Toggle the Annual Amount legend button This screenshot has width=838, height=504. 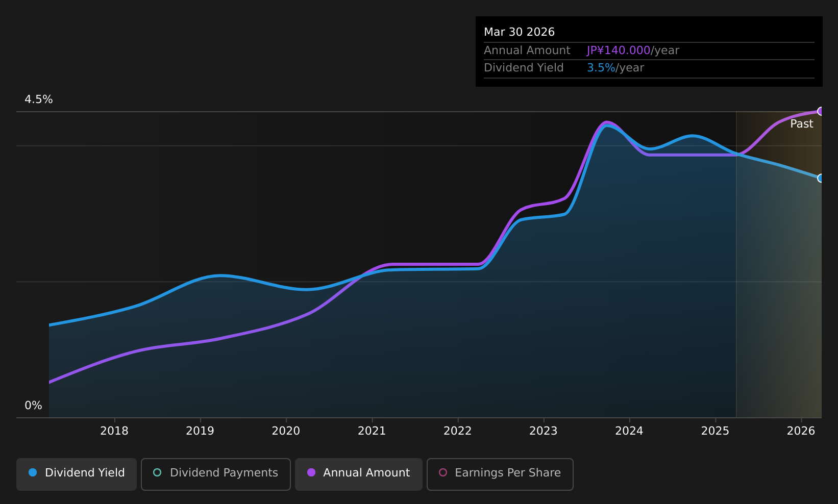359,474
